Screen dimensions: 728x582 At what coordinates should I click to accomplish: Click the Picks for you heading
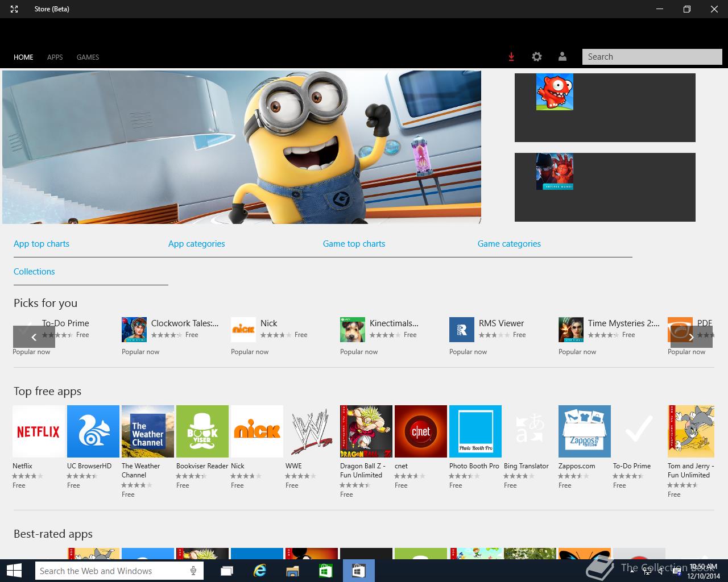coord(45,304)
